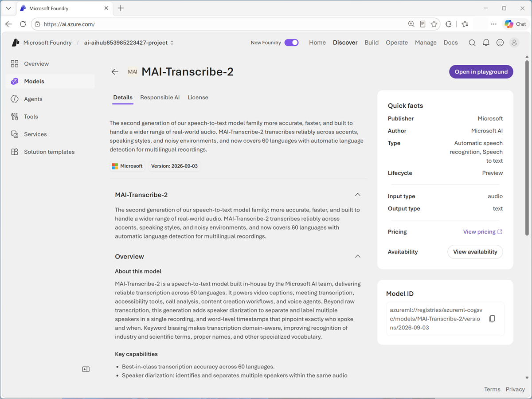532x399 pixels.
Task: Select Operate in top navigation
Action: 397,43
